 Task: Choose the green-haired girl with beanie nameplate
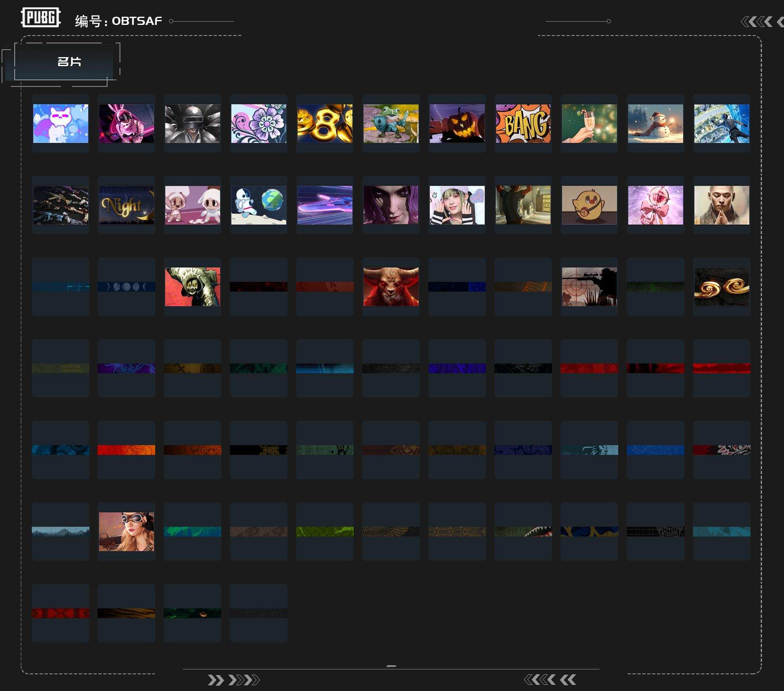457,205
